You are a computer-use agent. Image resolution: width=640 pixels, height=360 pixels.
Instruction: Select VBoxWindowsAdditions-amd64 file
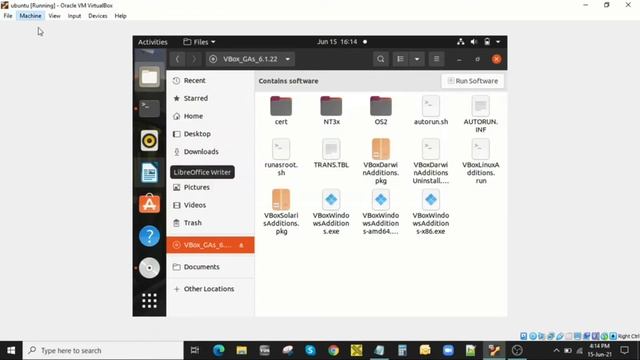381,211
